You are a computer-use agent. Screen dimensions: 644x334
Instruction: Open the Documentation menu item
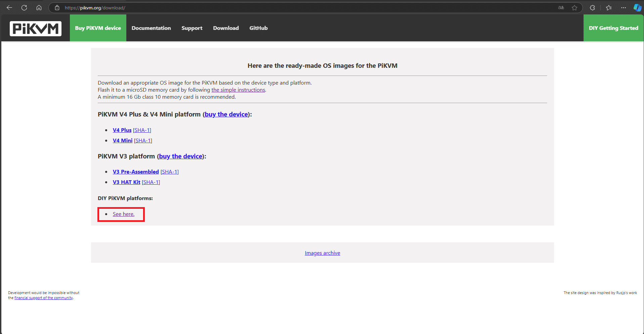(151, 28)
